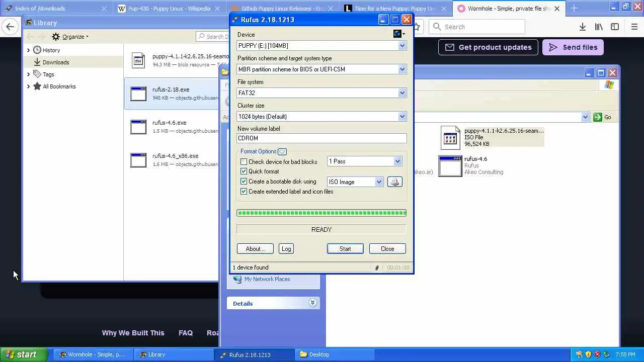Click the Windows start button
The width and height of the screenshot is (644, 362).
click(24, 354)
